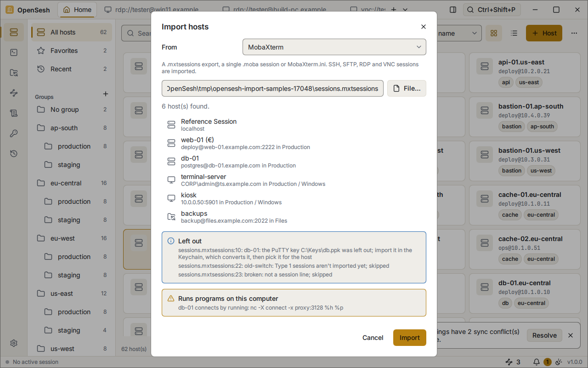The image size is (588, 368).
Task: Open the new tab dropdown arrow in tab bar
Action: click(406, 10)
